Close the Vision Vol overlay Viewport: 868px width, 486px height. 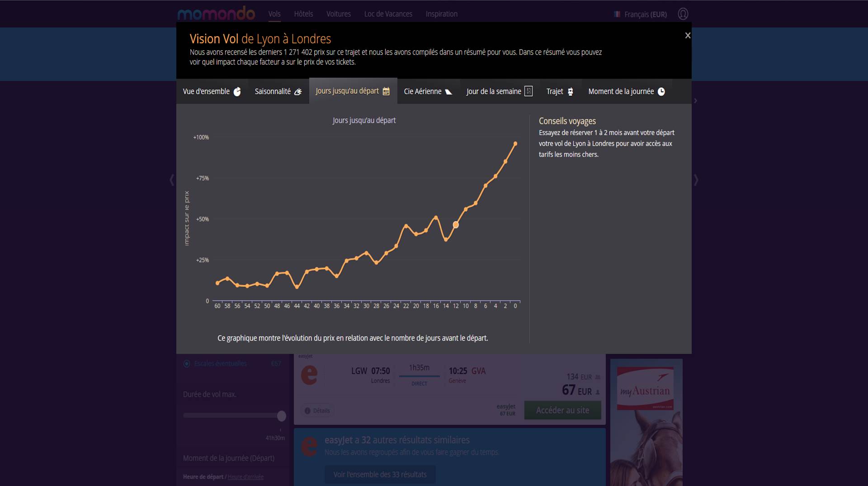[x=688, y=35]
